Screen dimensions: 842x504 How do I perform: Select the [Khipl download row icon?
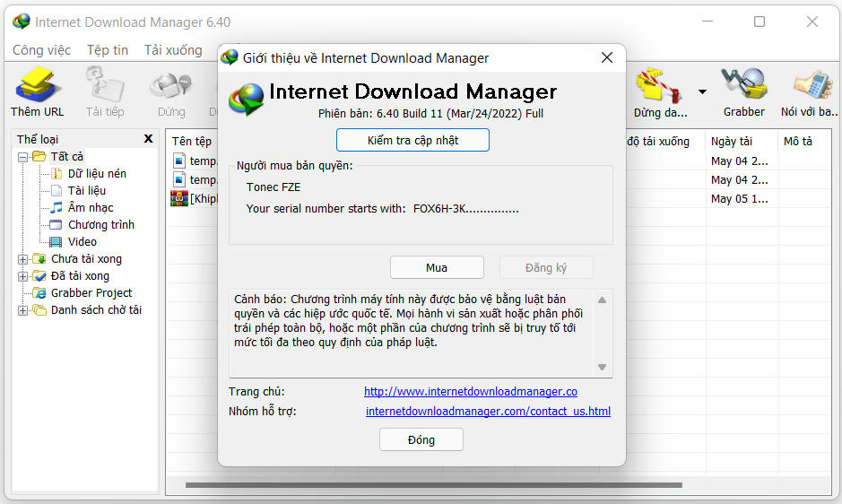[x=179, y=198]
